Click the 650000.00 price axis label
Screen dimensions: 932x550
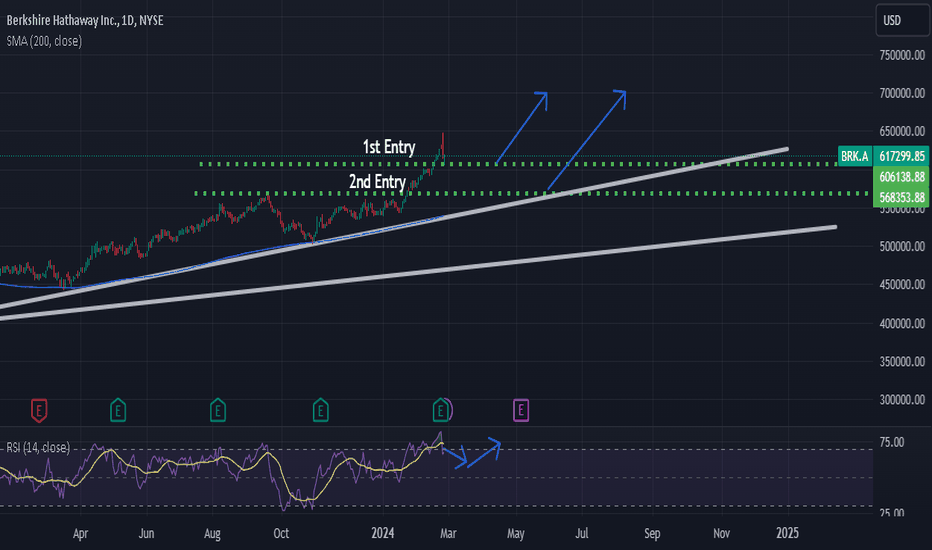point(902,131)
